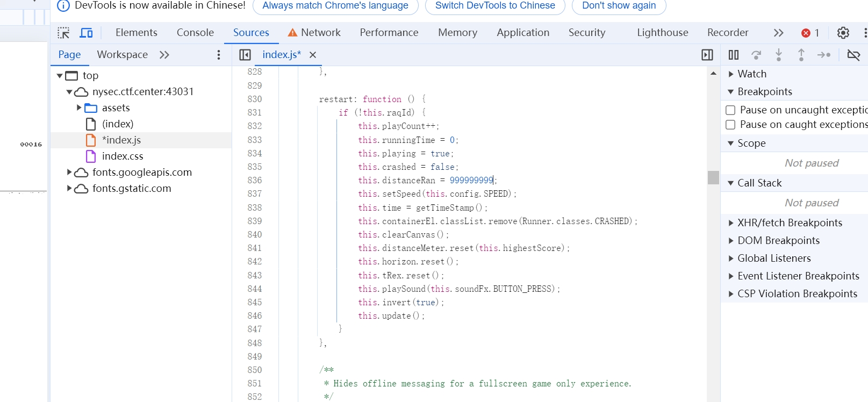Expand the assets folder
Image resolution: width=868 pixels, height=402 pixels.
[x=79, y=108]
